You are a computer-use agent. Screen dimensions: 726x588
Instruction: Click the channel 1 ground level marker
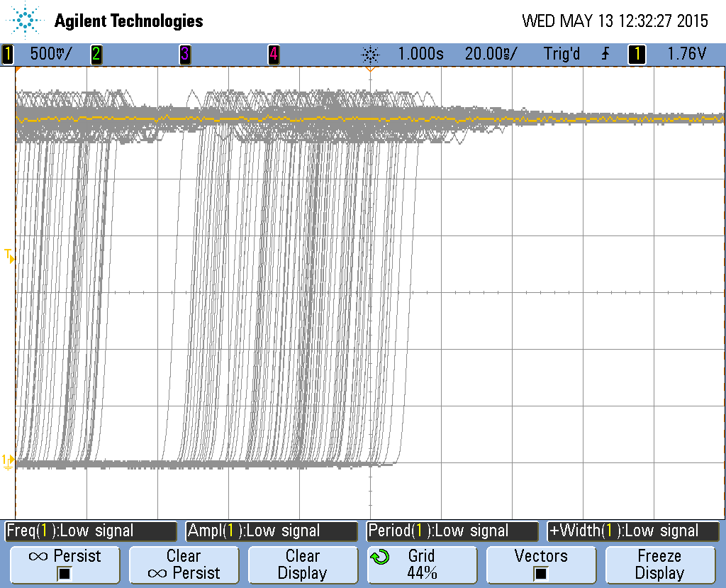tap(9, 462)
